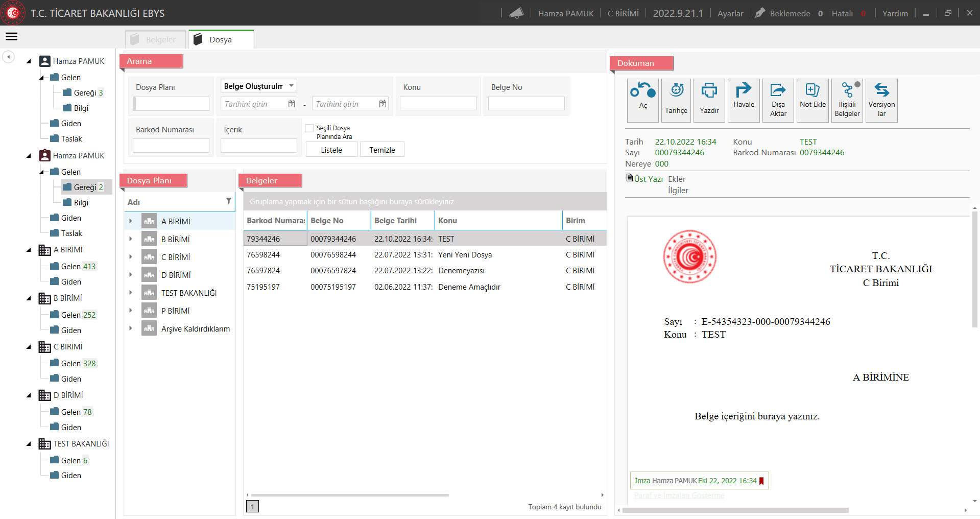The image size is (980, 519).
Task: Sort by Belge Tarihi column header
Action: click(x=402, y=221)
